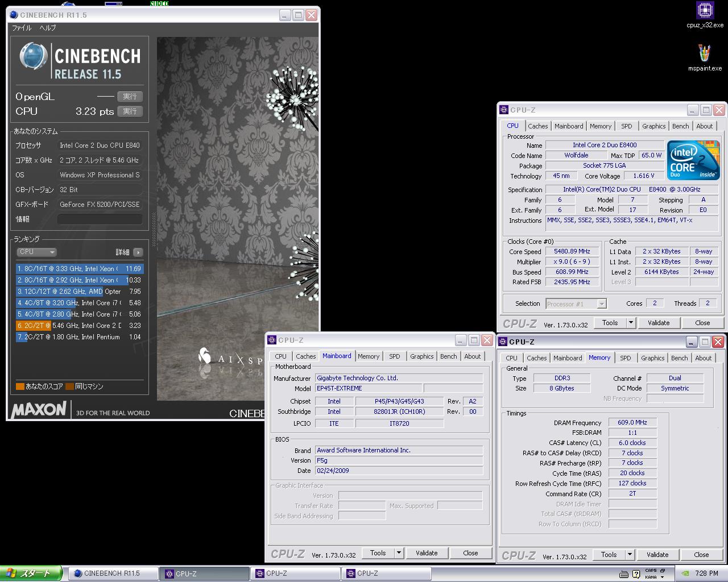Viewport: 728px width, 582px height.
Task: Click the 同じマシン brown legend swatch
Action: (69, 386)
